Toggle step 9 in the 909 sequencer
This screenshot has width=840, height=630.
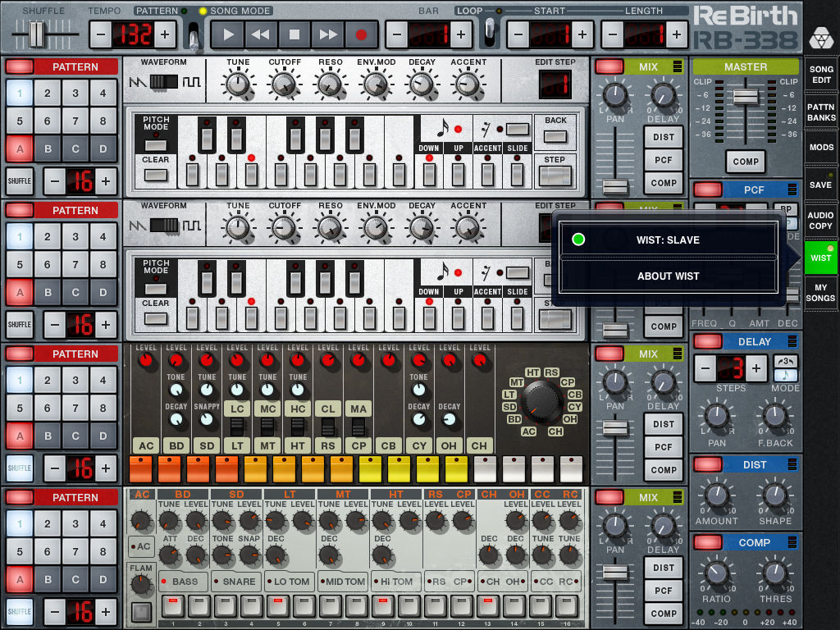382,606
